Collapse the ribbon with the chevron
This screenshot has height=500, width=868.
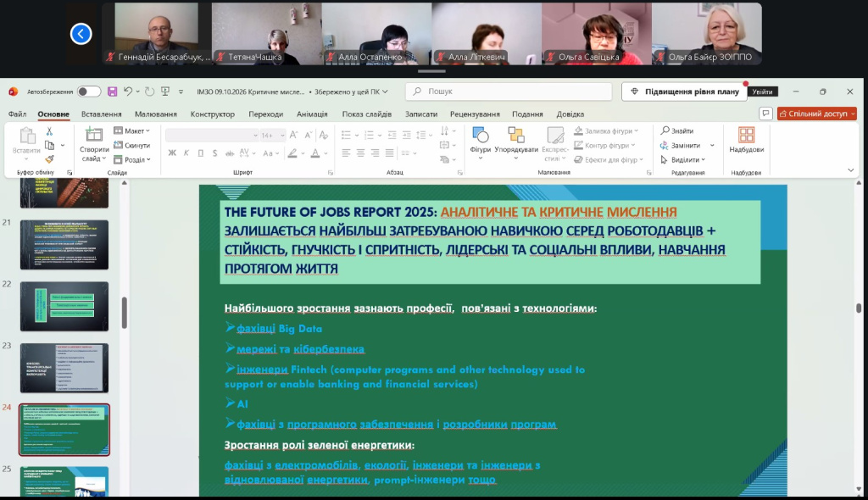coord(851,170)
